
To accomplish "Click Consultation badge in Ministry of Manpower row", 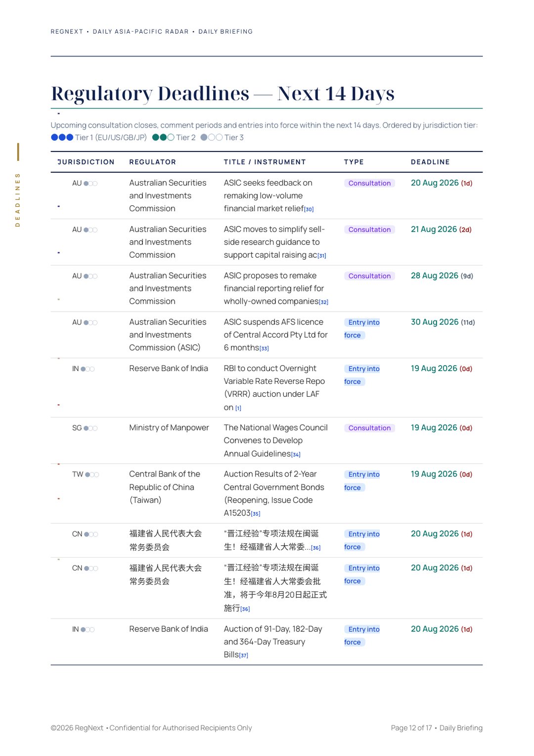I will (369, 428).
